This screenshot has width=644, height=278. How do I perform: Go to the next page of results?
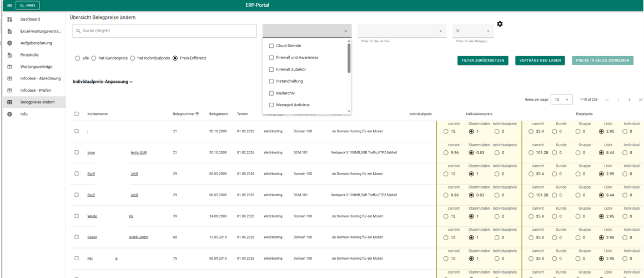pos(629,100)
